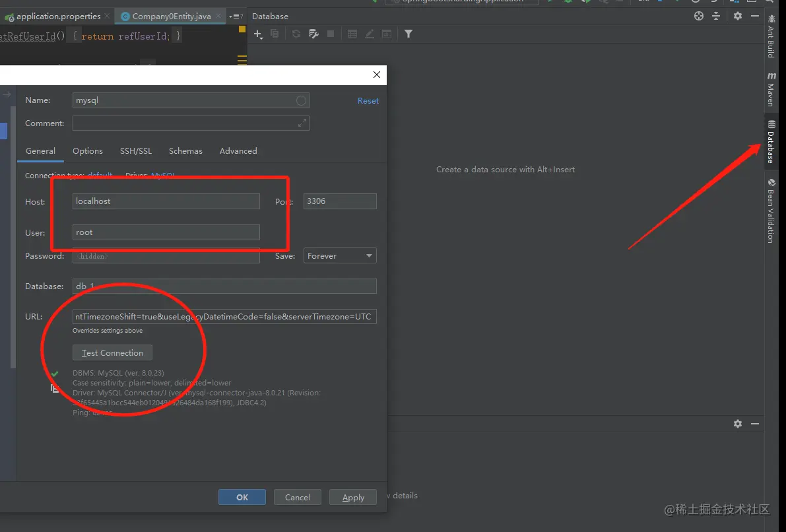Image resolution: width=786 pixels, height=532 pixels.
Task: Click the Test Connection button
Action: (x=112, y=352)
